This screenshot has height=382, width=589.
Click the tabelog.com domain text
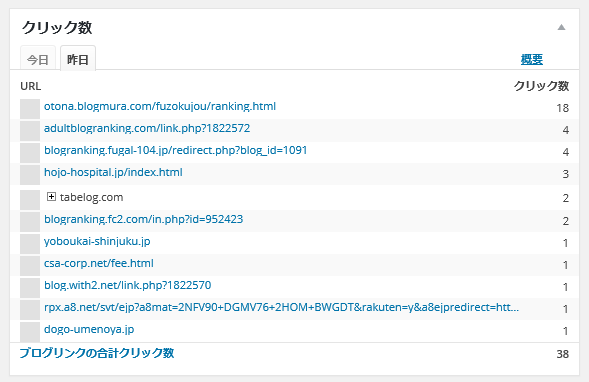click(x=91, y=197)
